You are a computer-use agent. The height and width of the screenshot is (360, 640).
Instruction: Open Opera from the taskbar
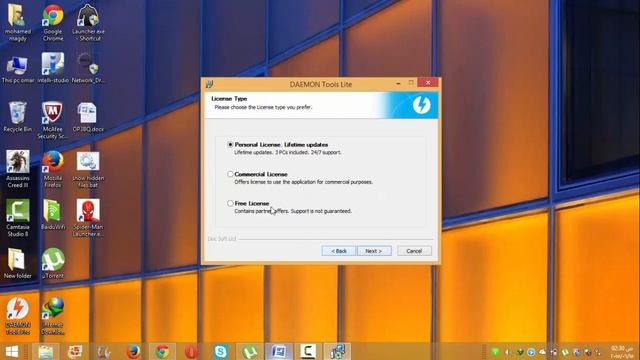[x=191, y=351]
